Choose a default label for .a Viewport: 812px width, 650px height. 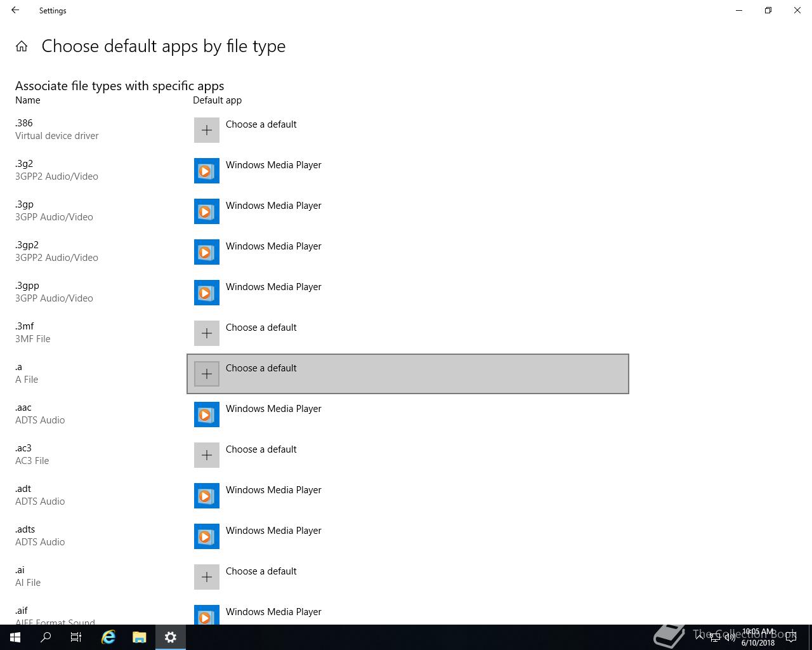pos(261,368)
